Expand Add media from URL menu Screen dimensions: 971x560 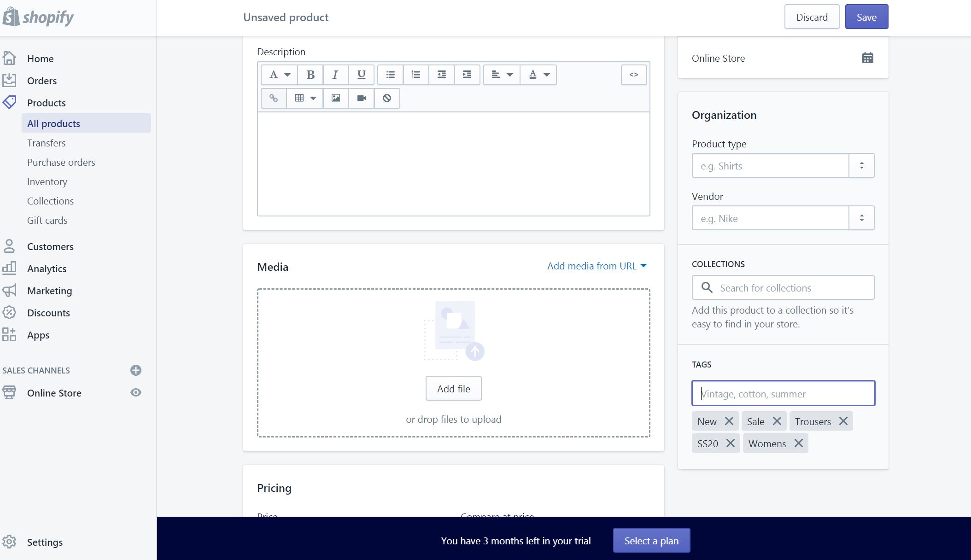(x=597, y=266)
